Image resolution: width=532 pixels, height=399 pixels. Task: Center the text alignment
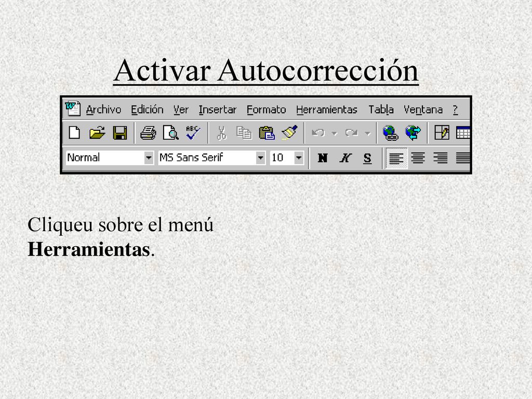pyautogui.click(x=418, y=158)
